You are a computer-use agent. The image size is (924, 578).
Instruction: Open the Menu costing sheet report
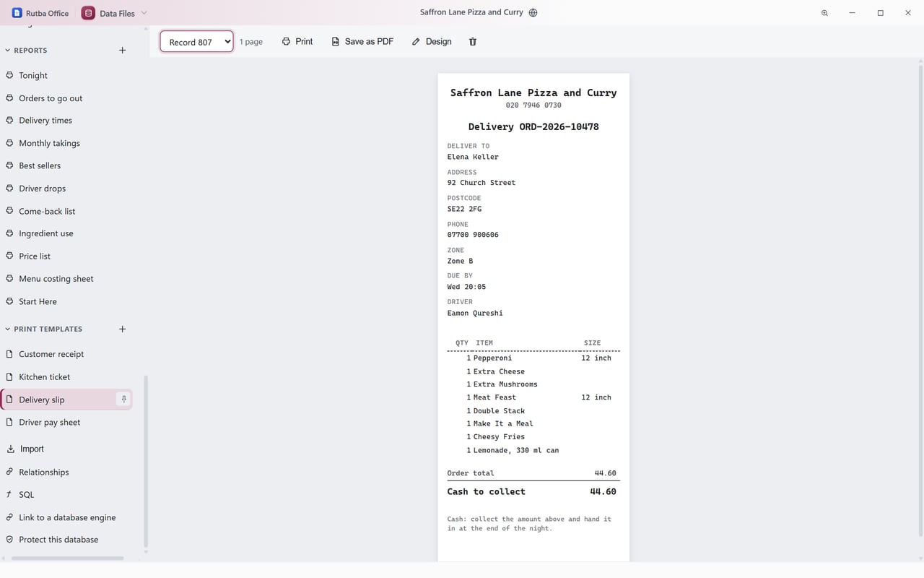click(66, 279)
